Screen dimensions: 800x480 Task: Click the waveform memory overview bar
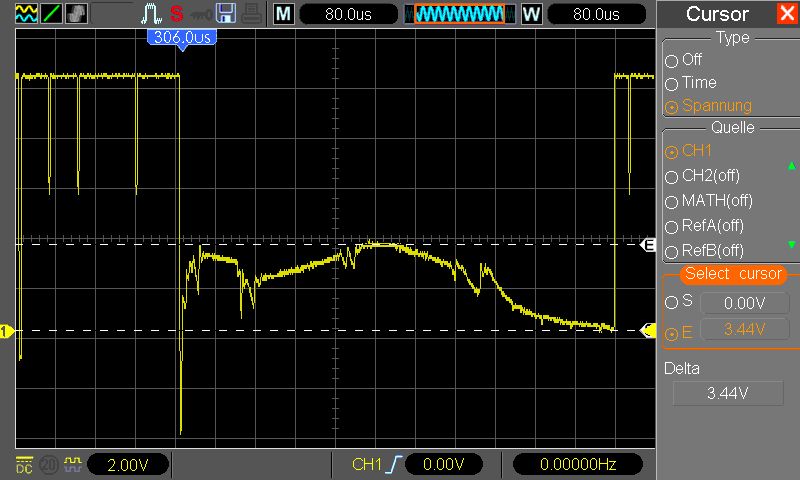(x=460, y=14)
